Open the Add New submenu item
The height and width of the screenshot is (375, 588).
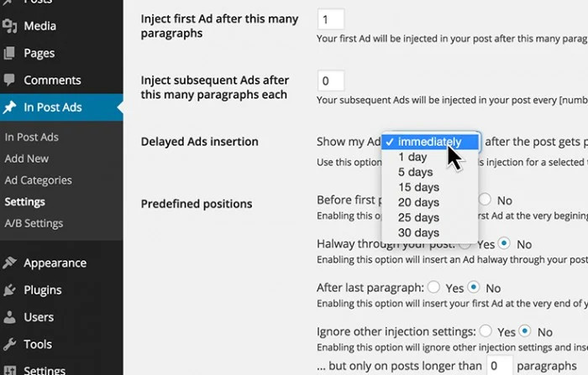pos(27,159)
